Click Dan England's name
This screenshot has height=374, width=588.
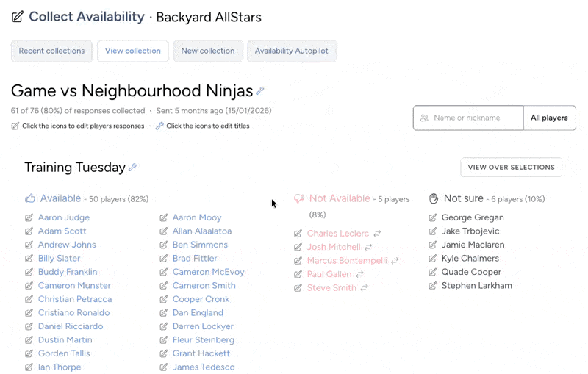198,312
